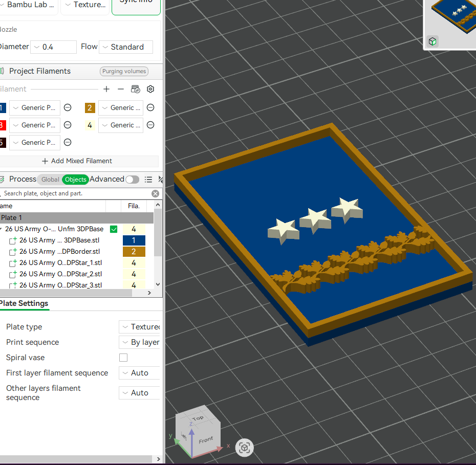Click filament cell 1 of 3DPBase.stl
Viewport: 476px width, 465px height.
point(134,240)
